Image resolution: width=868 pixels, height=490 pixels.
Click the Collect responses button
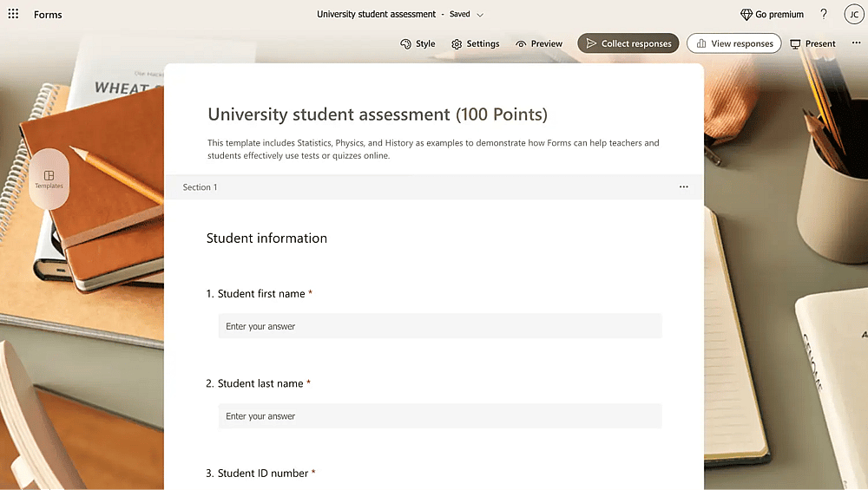coord(628,43)
